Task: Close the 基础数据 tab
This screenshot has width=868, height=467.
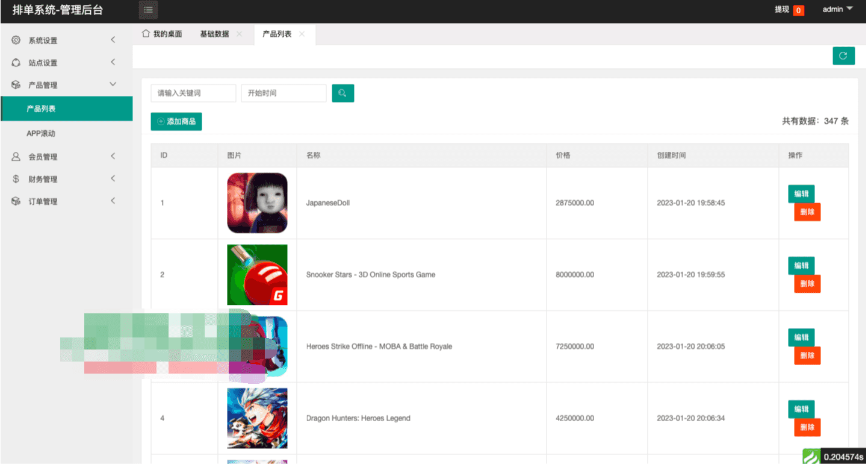Action: pos(240,34)
